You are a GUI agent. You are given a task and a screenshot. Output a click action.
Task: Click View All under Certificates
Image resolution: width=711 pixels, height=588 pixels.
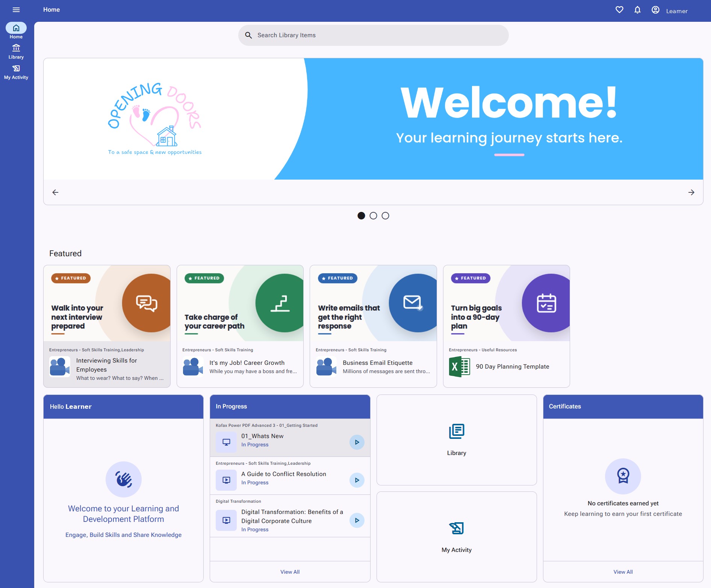[623, 572]
